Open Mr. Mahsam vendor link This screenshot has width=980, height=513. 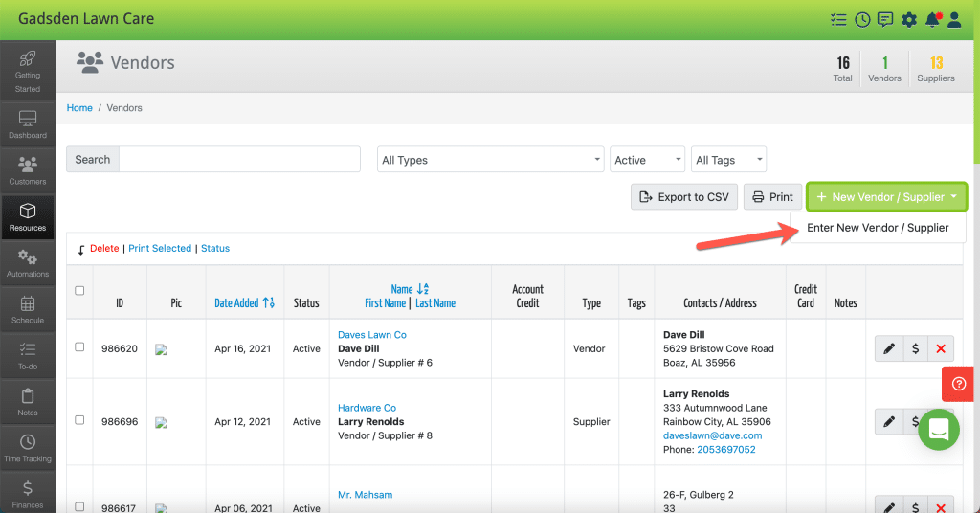pos(365,495)
